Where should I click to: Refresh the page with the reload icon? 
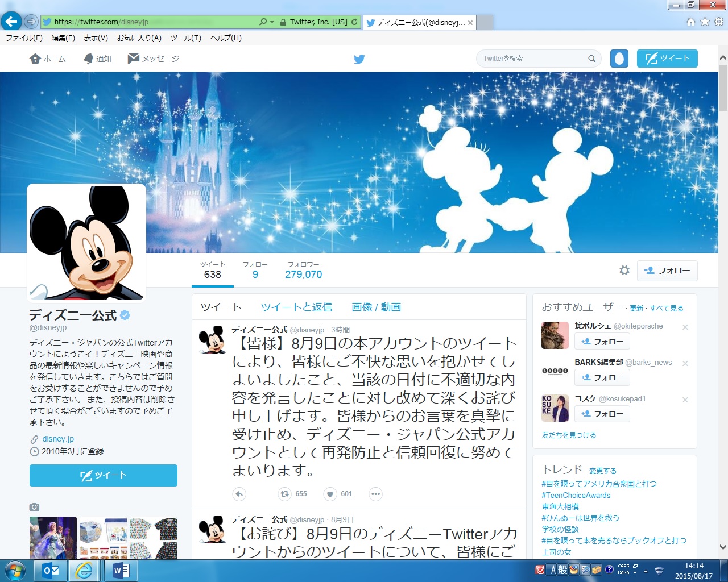tap(354, 22)
